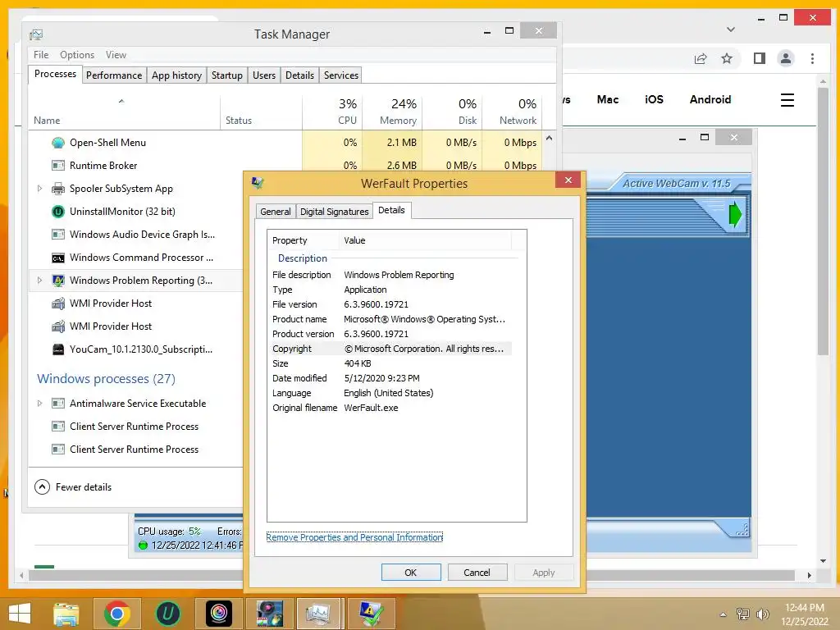The image size is (840, 630).
Task: Click OK in WerFault Properties
Action: [x=411, y=573]
